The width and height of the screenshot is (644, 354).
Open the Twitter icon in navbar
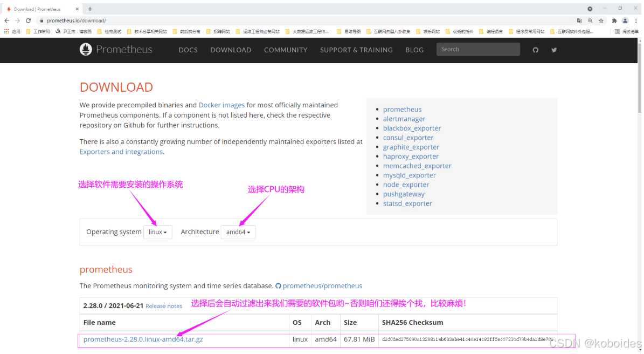click(x=553, y=50)
